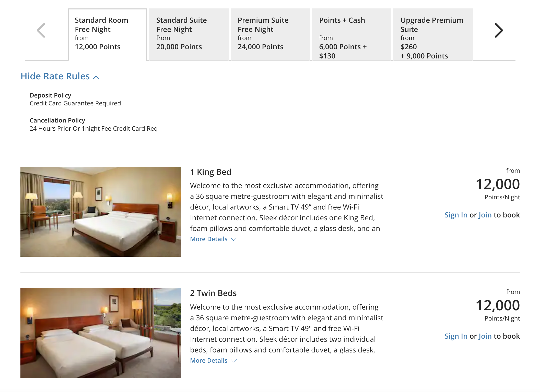Open the 2 Twin Beds room photo
The width and height of the screenshot is (540, 392).
(101, 333)
